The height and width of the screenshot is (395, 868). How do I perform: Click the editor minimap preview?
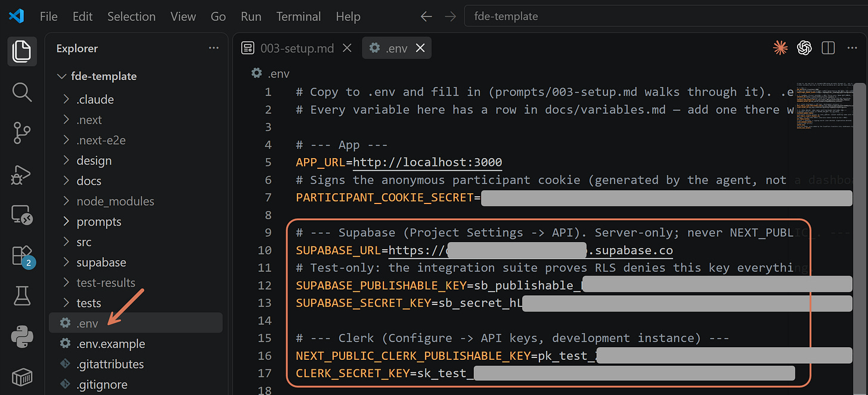(824, 107)
